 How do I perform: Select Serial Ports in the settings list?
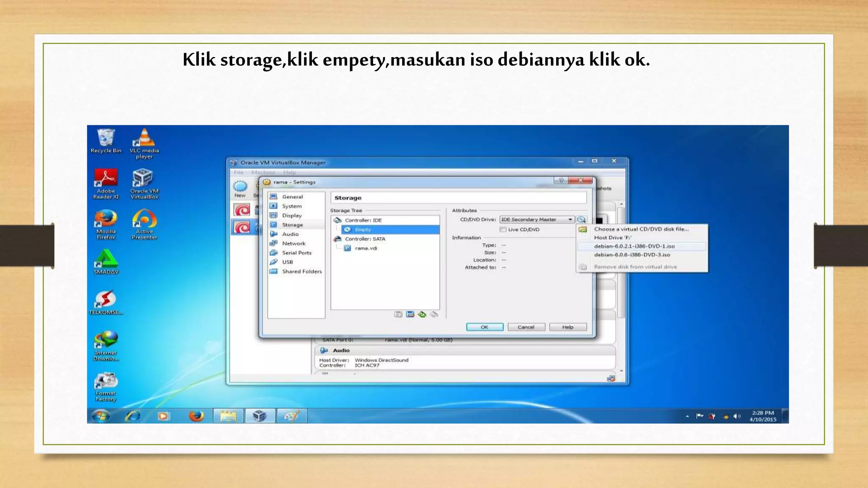[296, 252]
